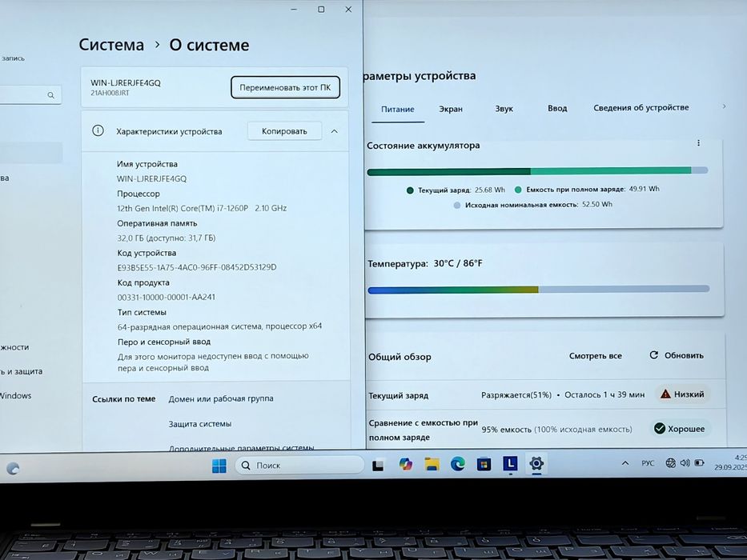Click 64-разрядная операционная система text
Screen dimensions: 747x560
(219, 326)
